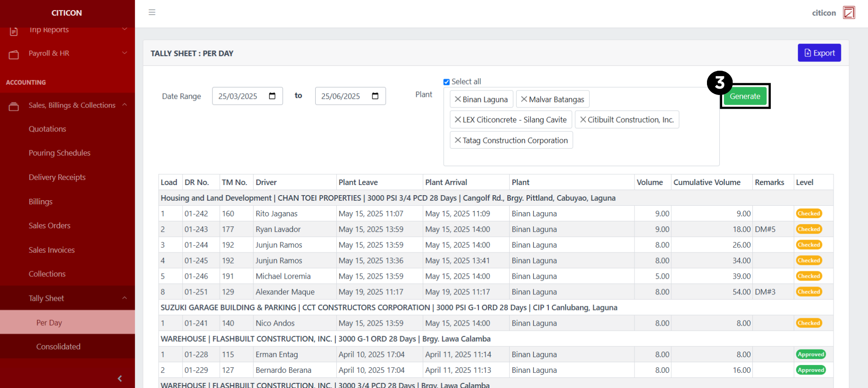The height and width of the screenshot is (388, 868).
Task: Click the start date input field
Action: coord(239,96)
